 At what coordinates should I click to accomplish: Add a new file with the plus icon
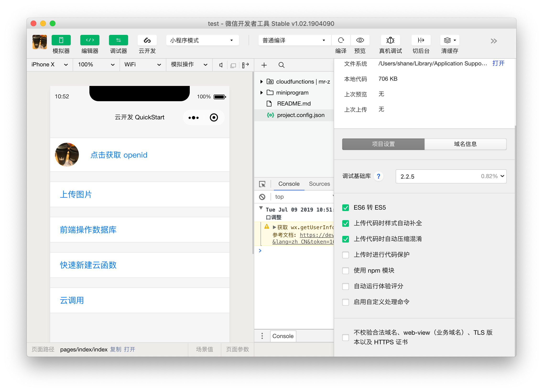point(264,65)
